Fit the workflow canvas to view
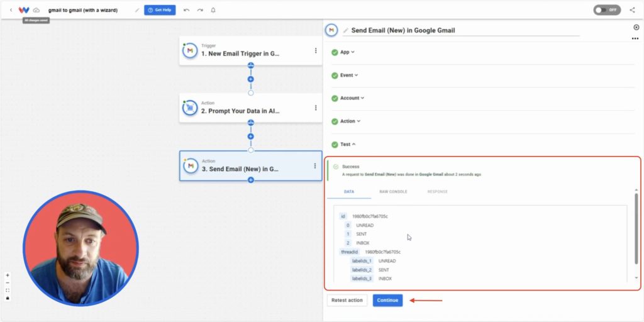 click(x=8, y=291)
